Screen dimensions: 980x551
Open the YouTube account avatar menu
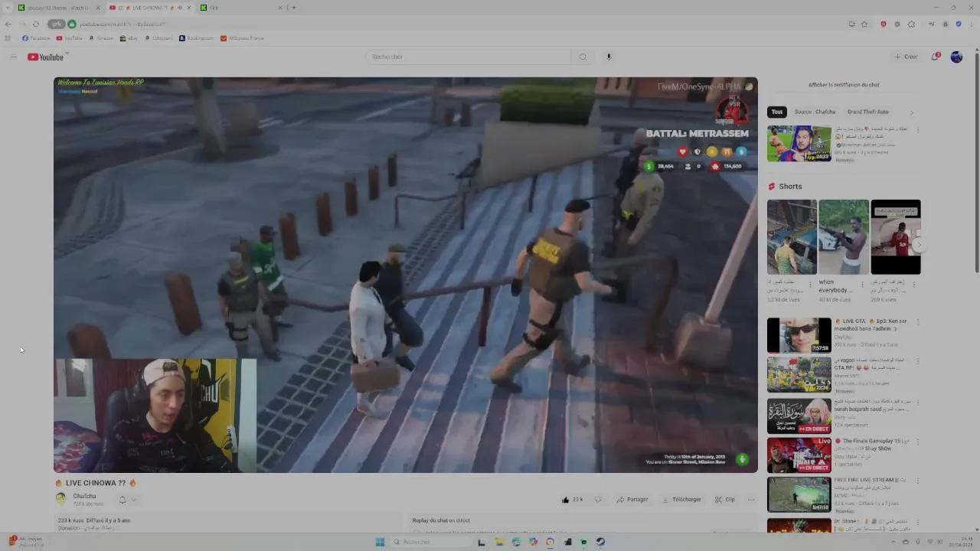pyautogui.click(x=956, y=57)
